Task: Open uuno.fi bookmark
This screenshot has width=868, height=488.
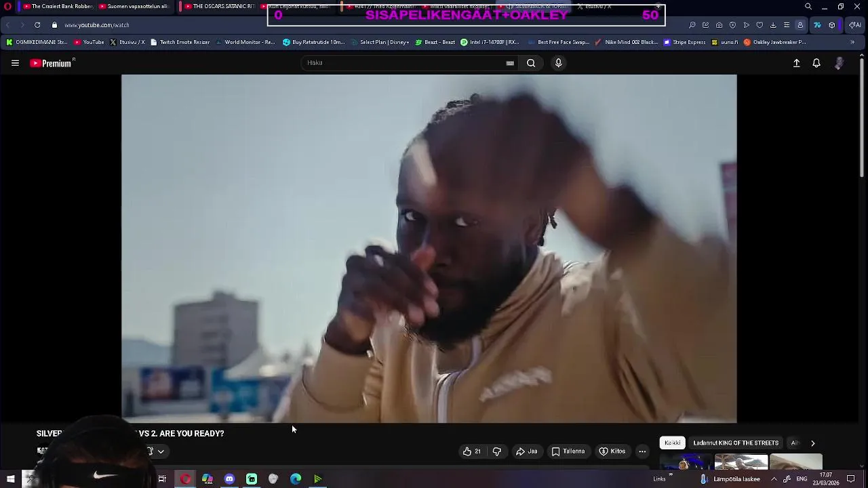Action: click(725, 42)
